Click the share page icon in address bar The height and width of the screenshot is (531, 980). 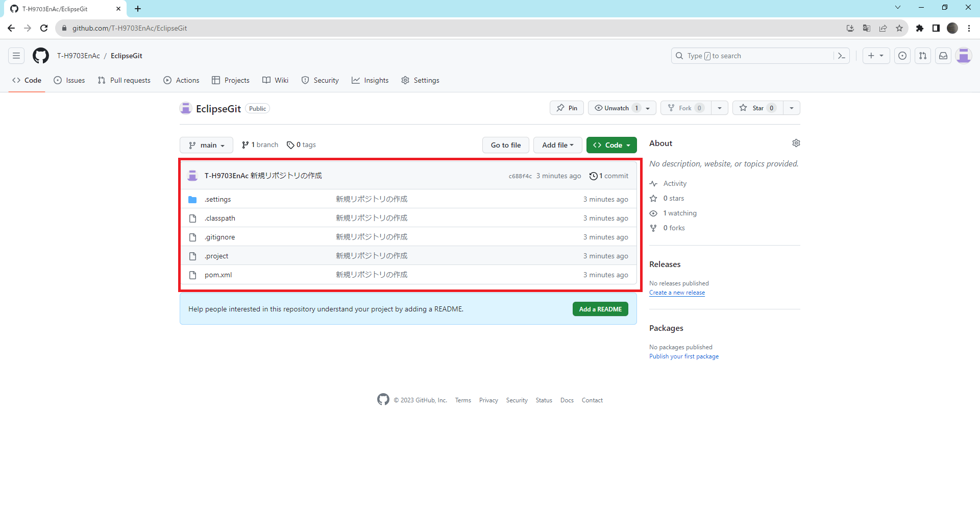click(x=883, y=28)
